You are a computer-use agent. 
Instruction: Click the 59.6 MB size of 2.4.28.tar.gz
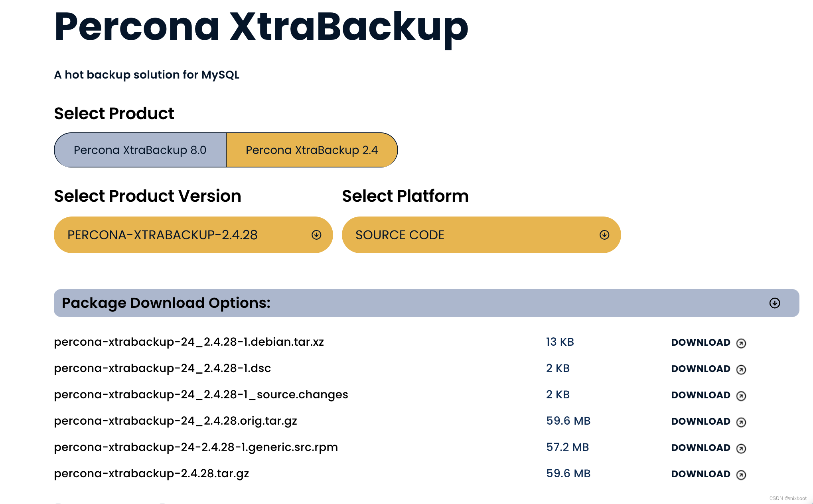tap(568, 474)
